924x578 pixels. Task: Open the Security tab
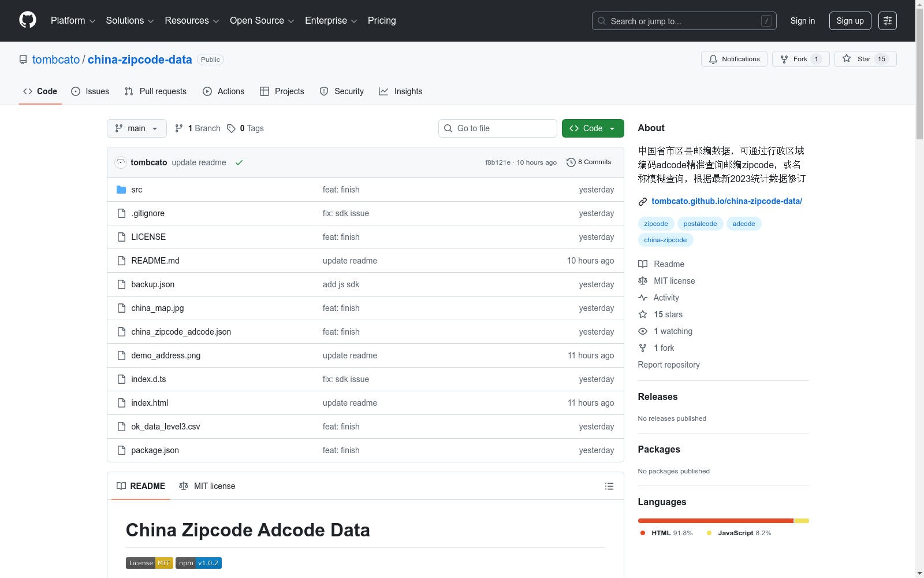pos(342,91)
